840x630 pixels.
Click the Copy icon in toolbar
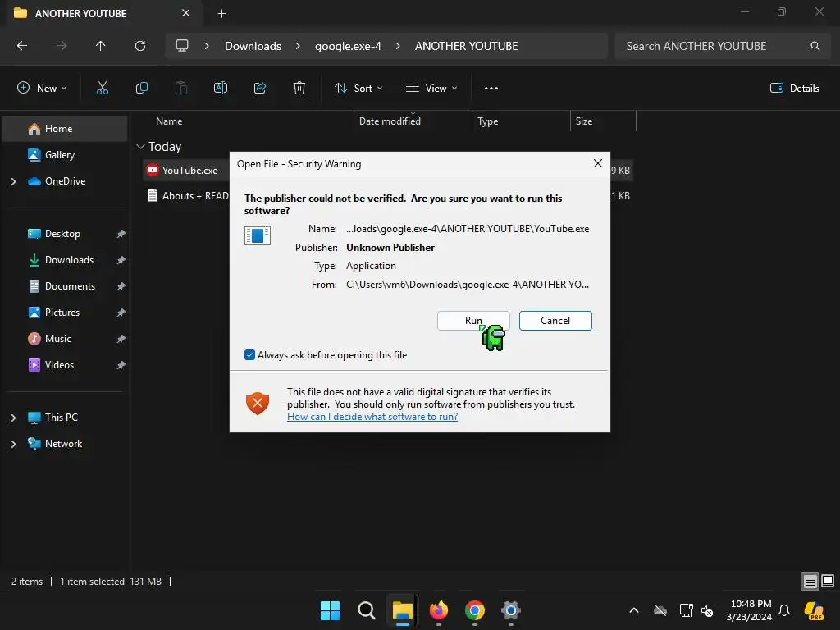click(x=141, y=89)
